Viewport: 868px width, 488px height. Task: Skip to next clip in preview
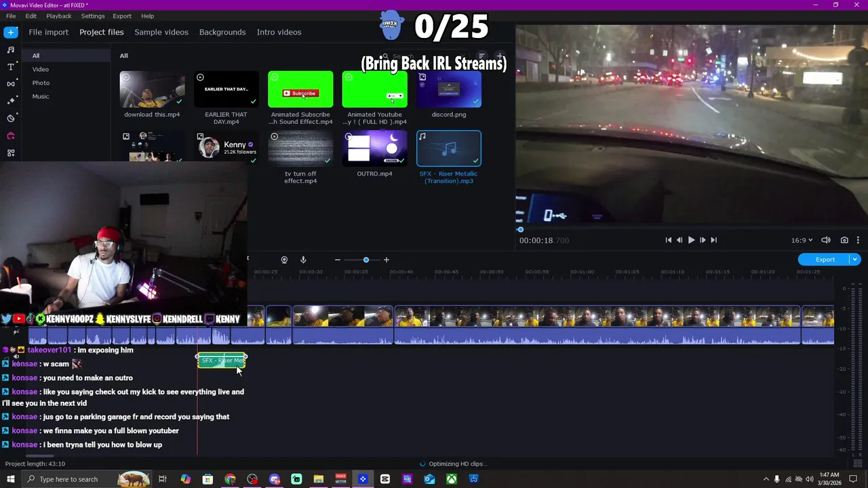pos(713,240)
